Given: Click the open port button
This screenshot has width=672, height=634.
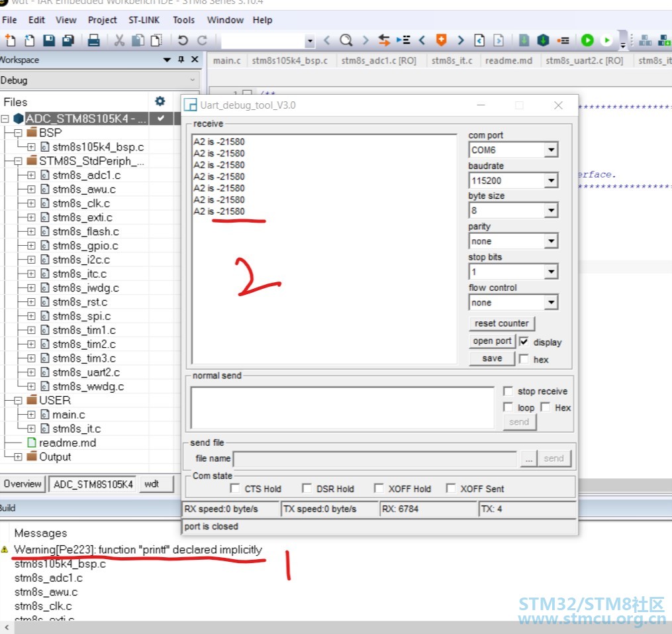Looking at the screenshot, I should click(492, 341).
